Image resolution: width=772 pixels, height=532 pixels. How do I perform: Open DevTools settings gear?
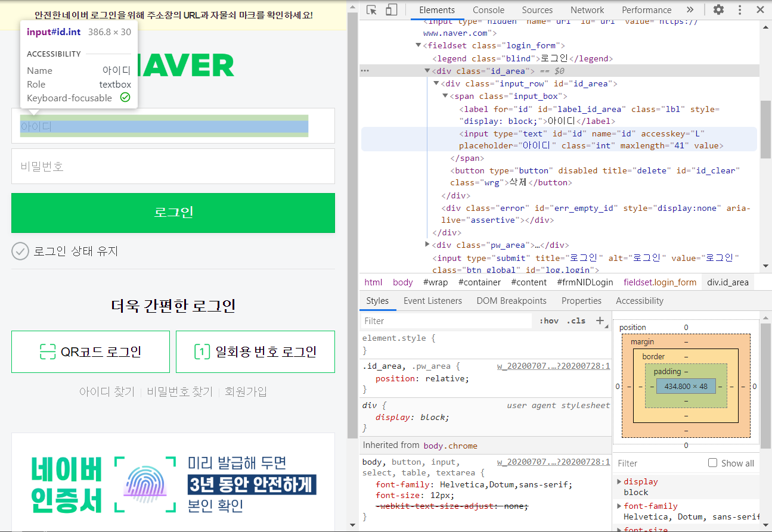click(719, 10)
